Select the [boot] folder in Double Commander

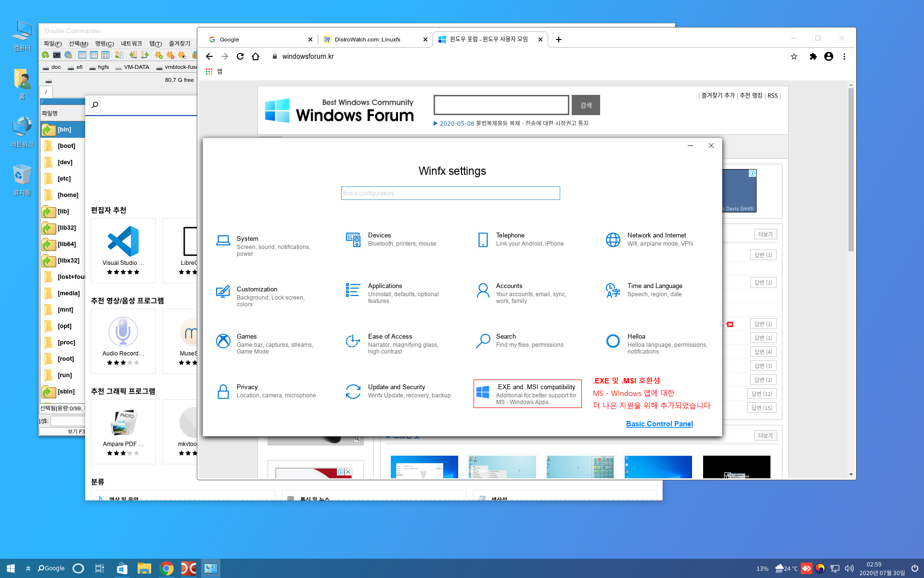[x=63, y=146]
